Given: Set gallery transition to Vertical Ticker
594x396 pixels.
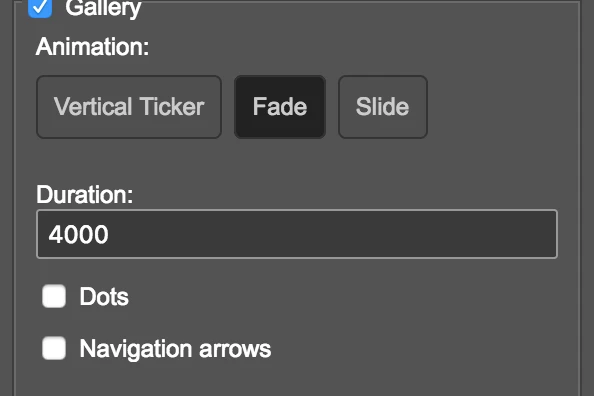Looking at the screenshot, I should (129, 107).
